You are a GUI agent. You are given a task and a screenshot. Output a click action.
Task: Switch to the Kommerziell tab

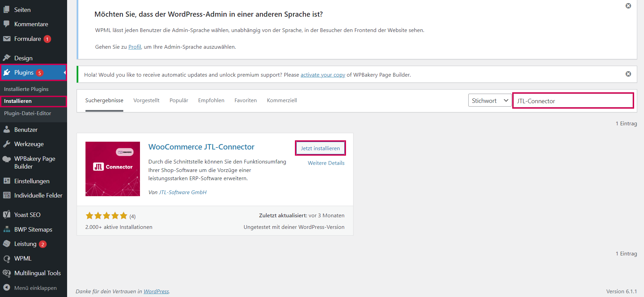[282, 100]
